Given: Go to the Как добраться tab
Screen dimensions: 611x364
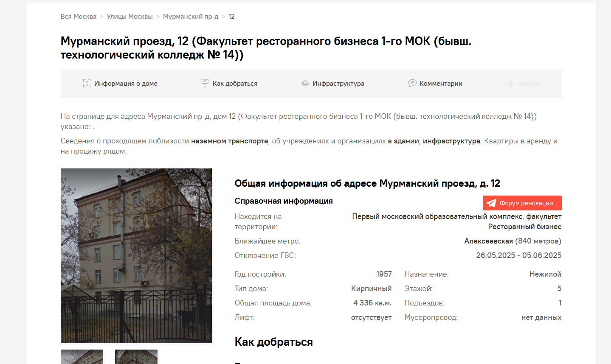Looking at the screenshot, I should coord(235,84).
